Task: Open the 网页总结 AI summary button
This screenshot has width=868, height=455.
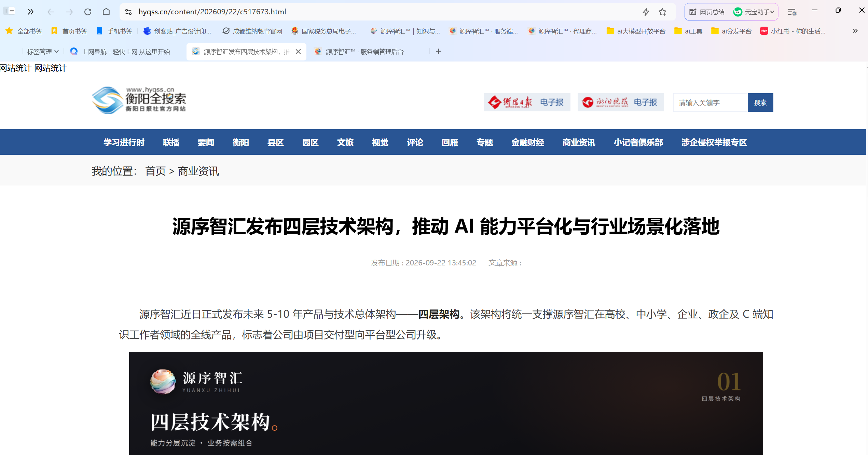Action: tap(707, 12)
